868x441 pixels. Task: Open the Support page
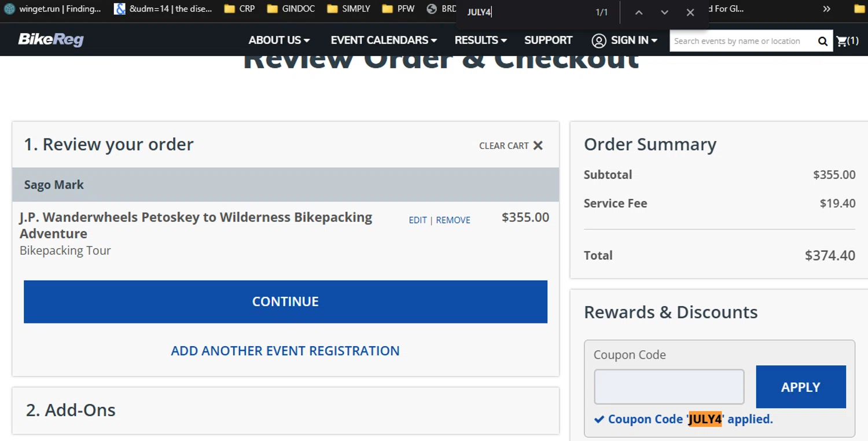point(548,41)
